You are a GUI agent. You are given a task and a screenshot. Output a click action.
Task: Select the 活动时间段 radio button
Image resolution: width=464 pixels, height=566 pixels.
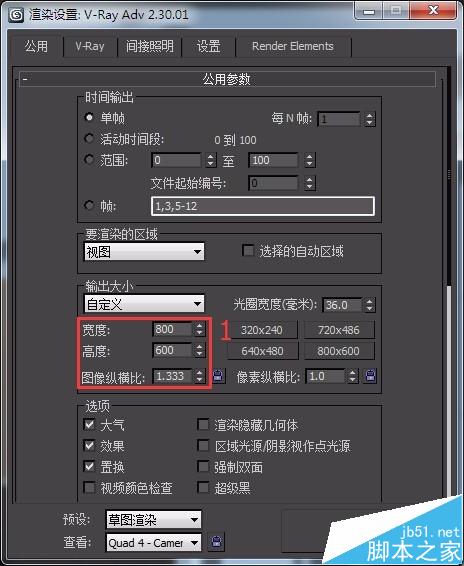point(89,138)
